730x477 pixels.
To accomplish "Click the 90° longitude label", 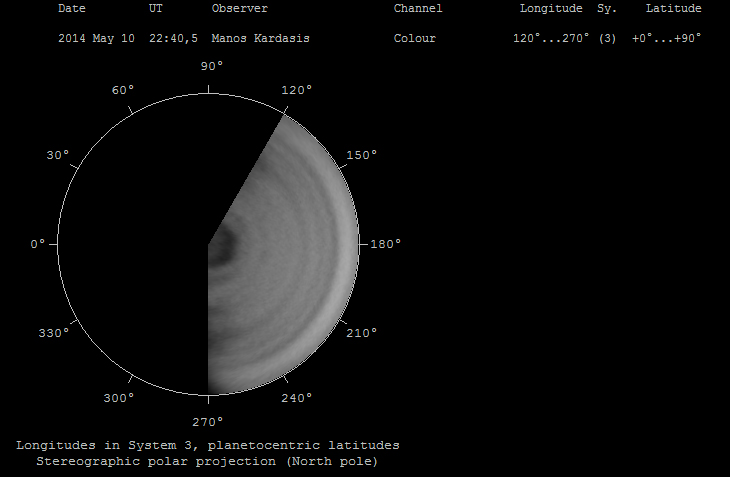I will pos(211,66).
